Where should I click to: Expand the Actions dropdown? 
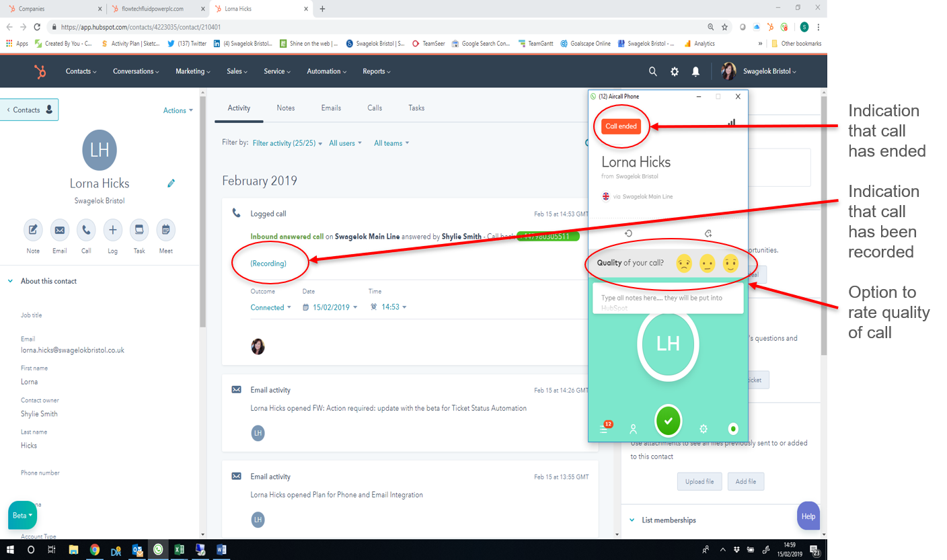pos(178,110)
